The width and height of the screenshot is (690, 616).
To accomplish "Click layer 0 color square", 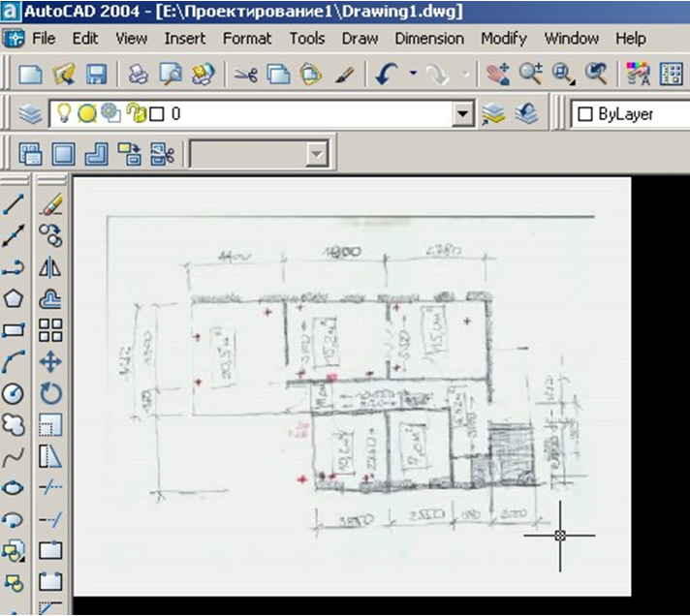I will pos(157,114).
